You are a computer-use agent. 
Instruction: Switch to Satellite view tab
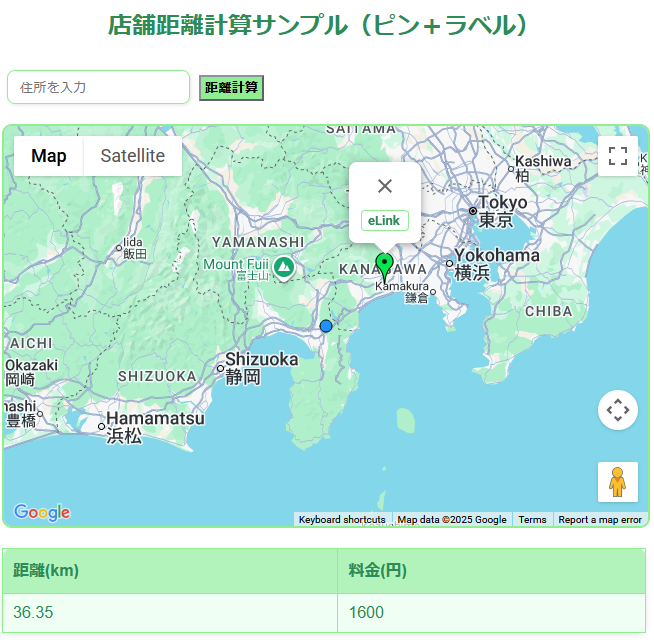[x=133, y=156]
